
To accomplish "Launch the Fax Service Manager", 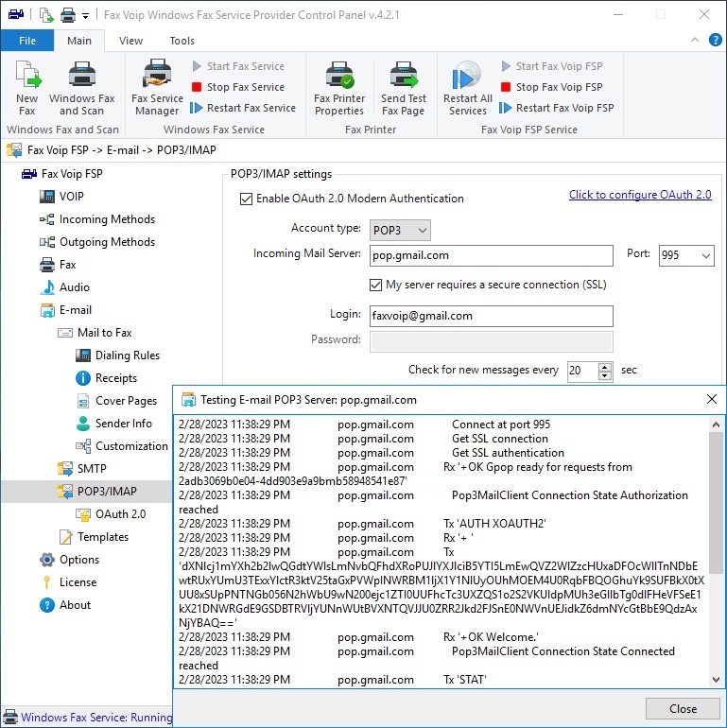I will click(157, 87).
